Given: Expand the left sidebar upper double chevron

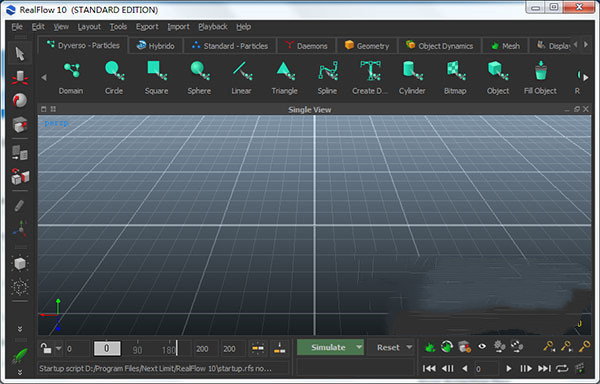Looking at the screenshot, I should tap(20, 329).
